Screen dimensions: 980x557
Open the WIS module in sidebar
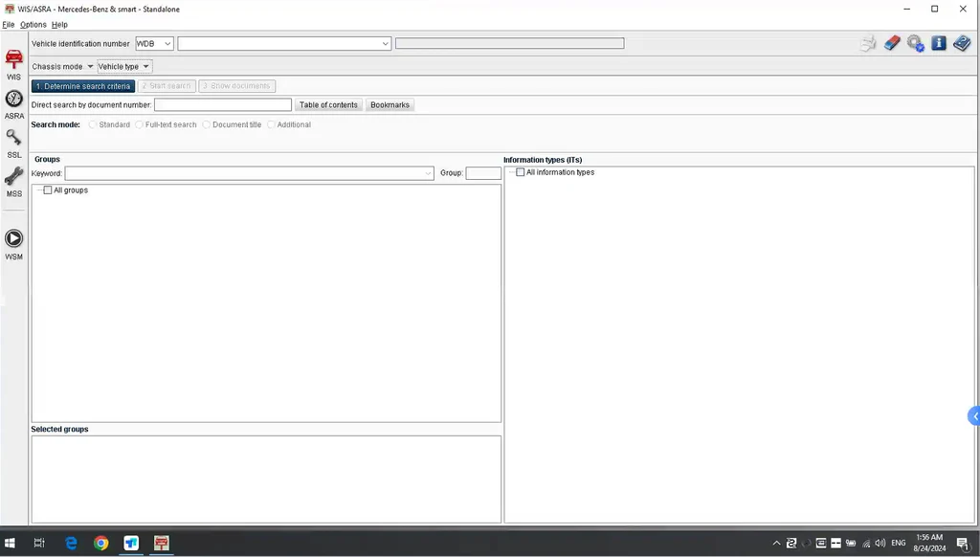[13, 62]
